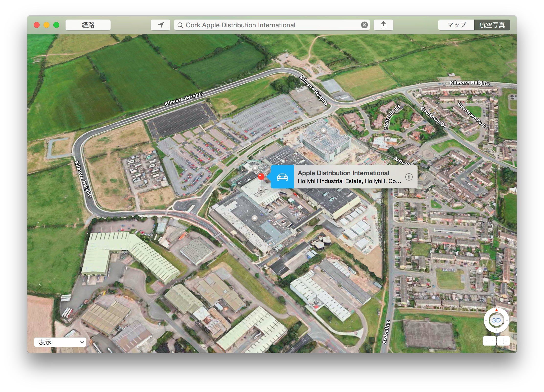Switch to 航空写真 satellite view
The width and height of the screenshot is (544, 392).
point(492,25)
